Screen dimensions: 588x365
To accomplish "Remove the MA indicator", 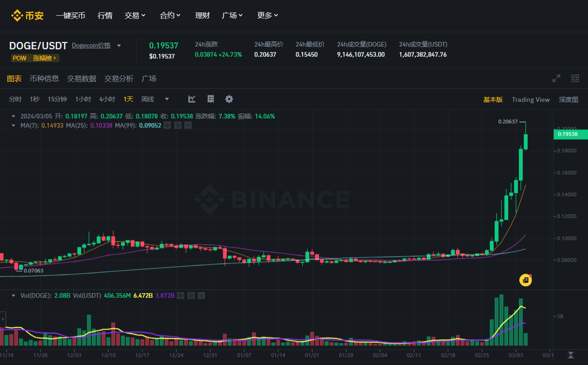I will 188,125.
